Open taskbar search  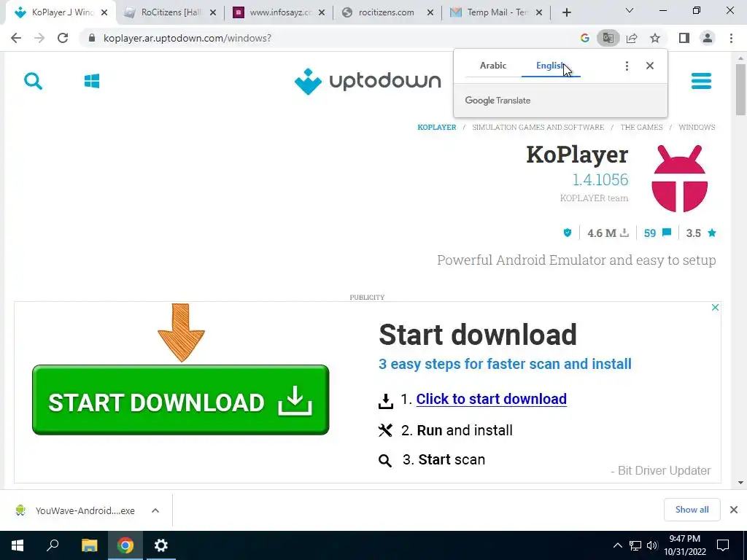[x=53, y=545]
